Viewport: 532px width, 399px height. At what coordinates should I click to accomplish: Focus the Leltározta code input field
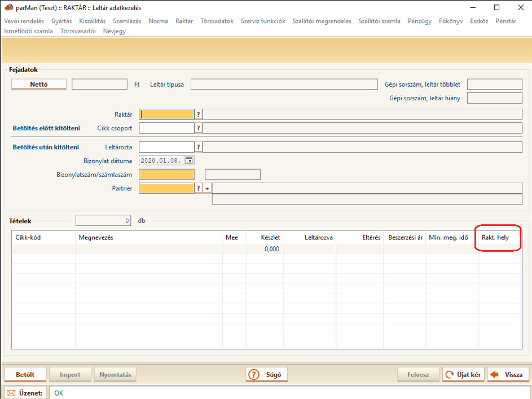(x=166, y=147)
